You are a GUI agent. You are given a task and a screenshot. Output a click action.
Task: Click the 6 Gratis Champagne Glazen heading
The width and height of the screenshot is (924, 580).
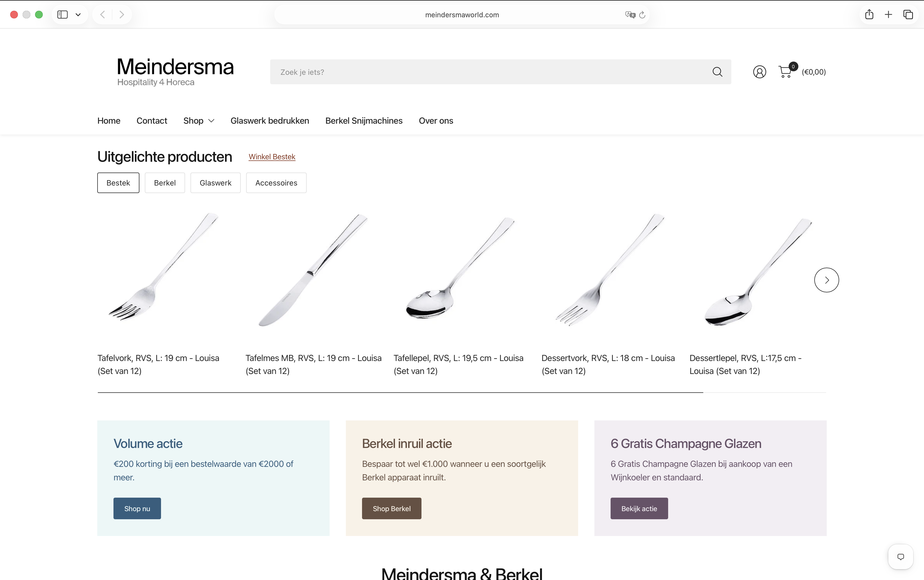(686, 444)
